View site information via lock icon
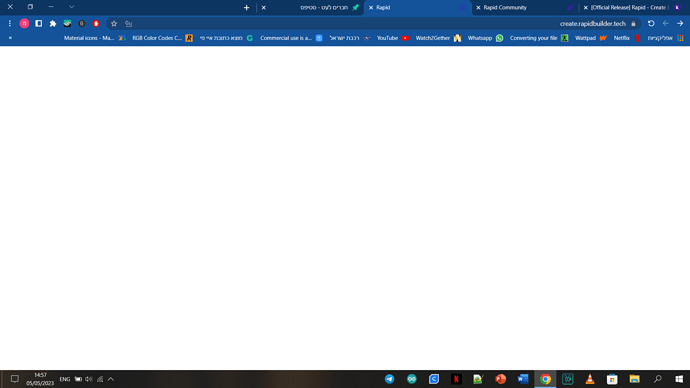The height and width of the screenshot is (388, 690). click(x=633, y=24)
